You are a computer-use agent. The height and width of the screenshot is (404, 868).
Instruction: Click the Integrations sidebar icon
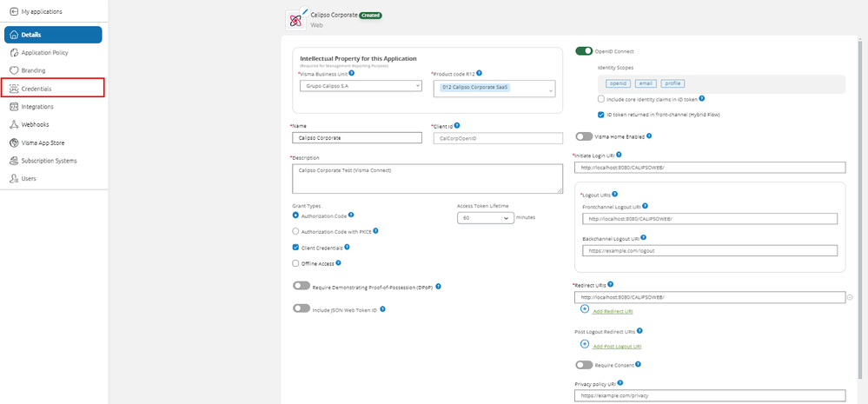pyautogui.click(x=14, y=106)
